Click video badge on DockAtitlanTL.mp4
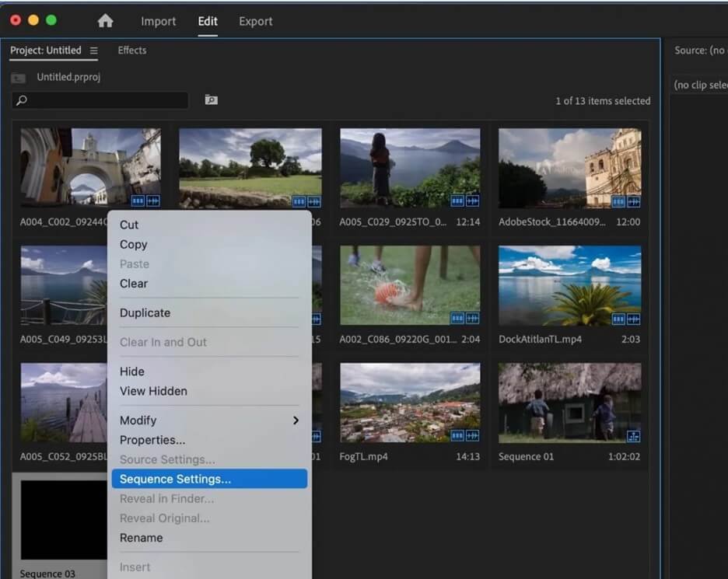The height and width of the screenshot is (579, 728). [618, 319]
